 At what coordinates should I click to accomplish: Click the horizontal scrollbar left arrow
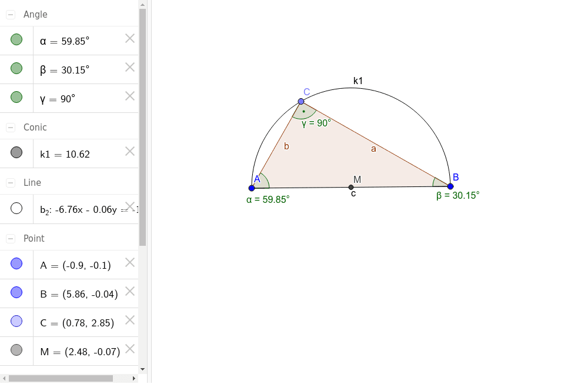(x=4, y=379)
